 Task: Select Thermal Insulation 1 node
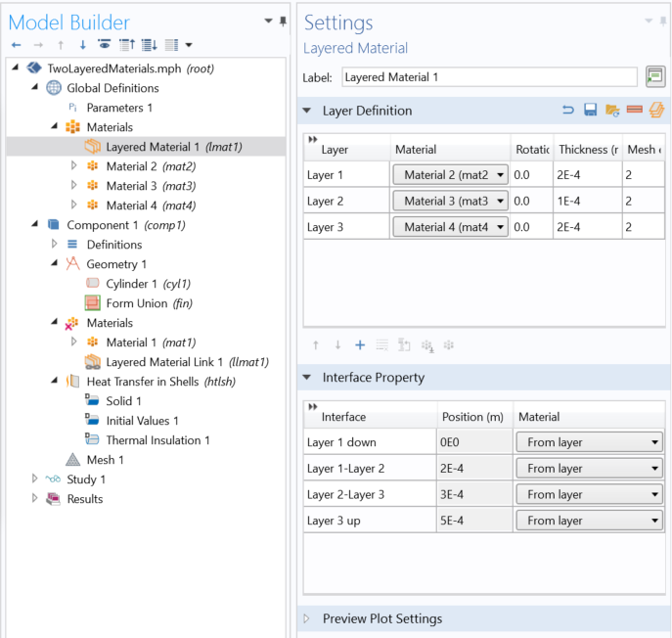pos(157,440)
